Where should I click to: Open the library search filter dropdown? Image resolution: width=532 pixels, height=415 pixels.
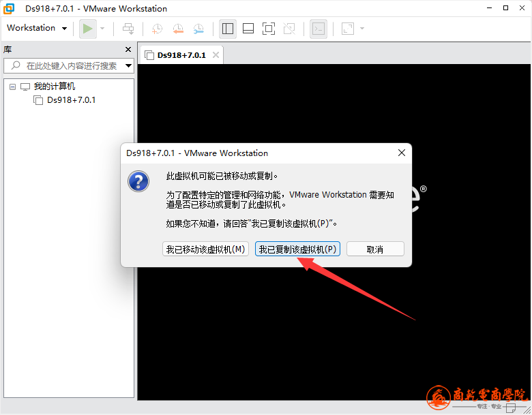[129, 66]
